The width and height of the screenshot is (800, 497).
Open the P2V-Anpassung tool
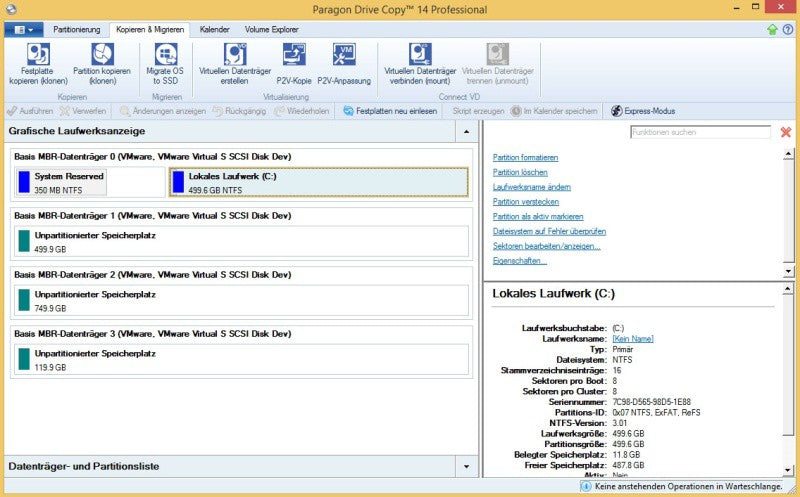click(344, 64)
